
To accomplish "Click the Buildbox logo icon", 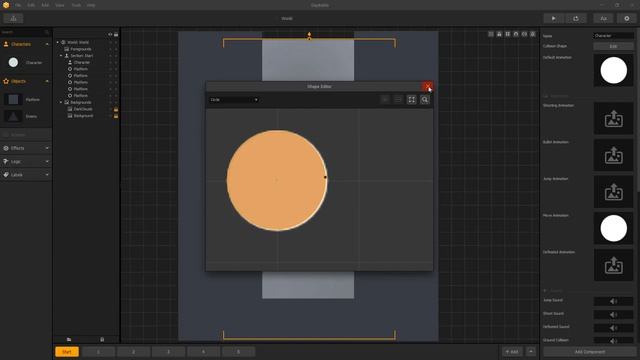I will [6, 5].
